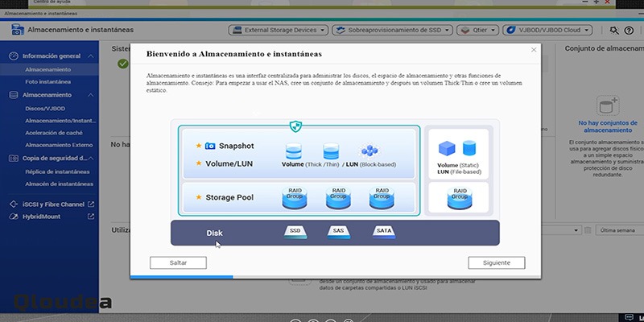The image size is (644, 322).
Task: Open the Última semana period selector
Action: [x=619, y=230]
